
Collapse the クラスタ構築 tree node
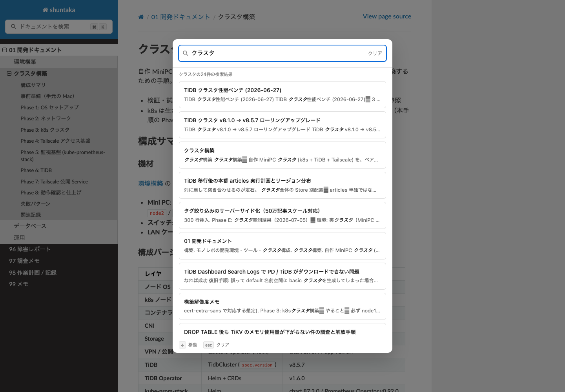point(9,73)
